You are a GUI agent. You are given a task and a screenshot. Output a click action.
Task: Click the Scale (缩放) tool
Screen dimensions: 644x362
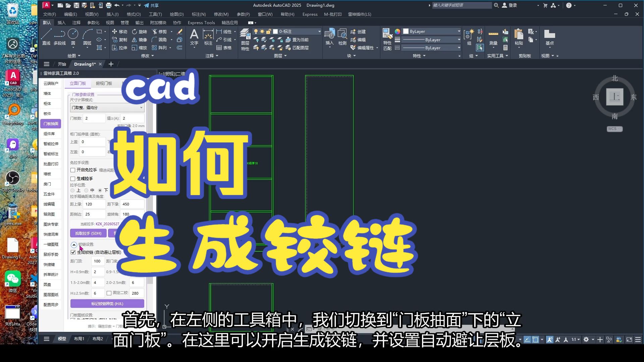pos(139,48)
